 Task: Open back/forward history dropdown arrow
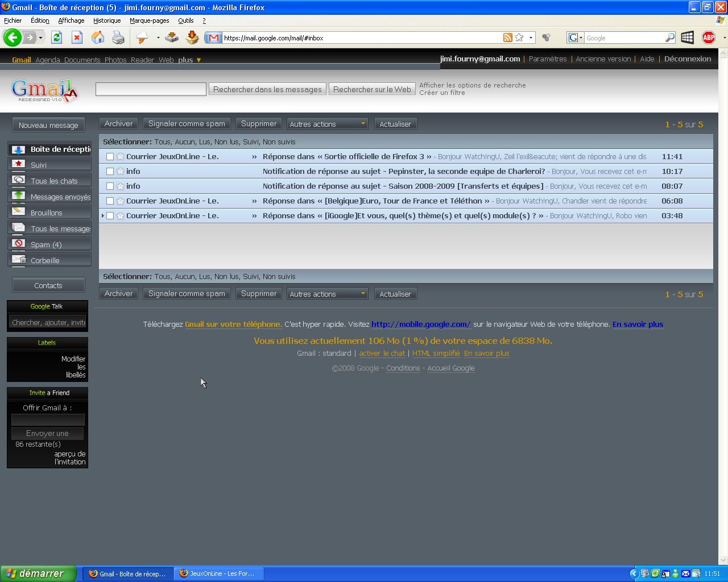coord(40,38)
